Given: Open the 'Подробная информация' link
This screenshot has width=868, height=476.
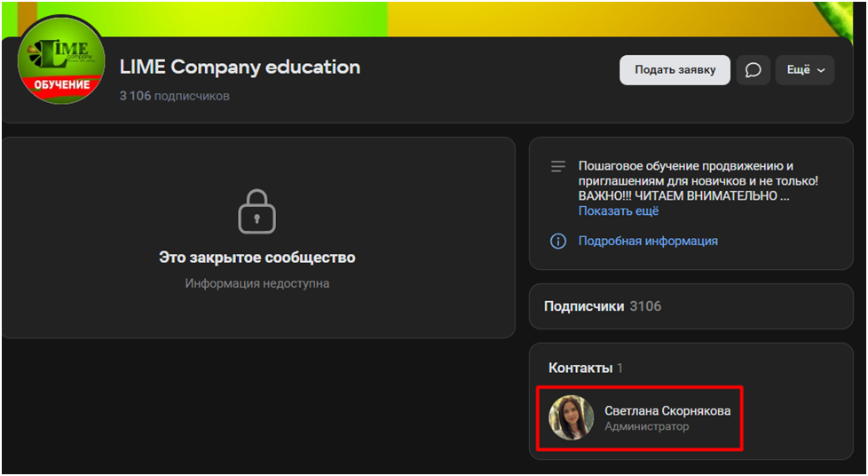Looking at the screenshot, I should 648,241.
